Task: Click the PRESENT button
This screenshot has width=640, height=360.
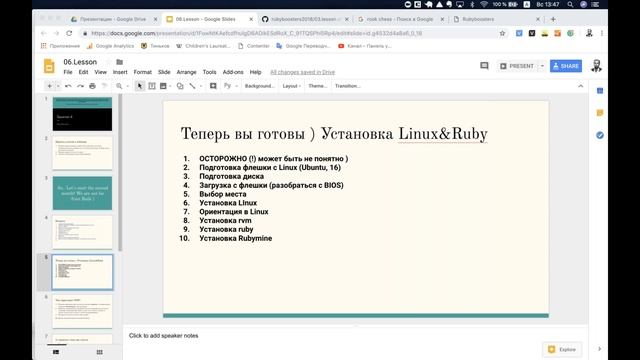Action: [x=517, y=66]
